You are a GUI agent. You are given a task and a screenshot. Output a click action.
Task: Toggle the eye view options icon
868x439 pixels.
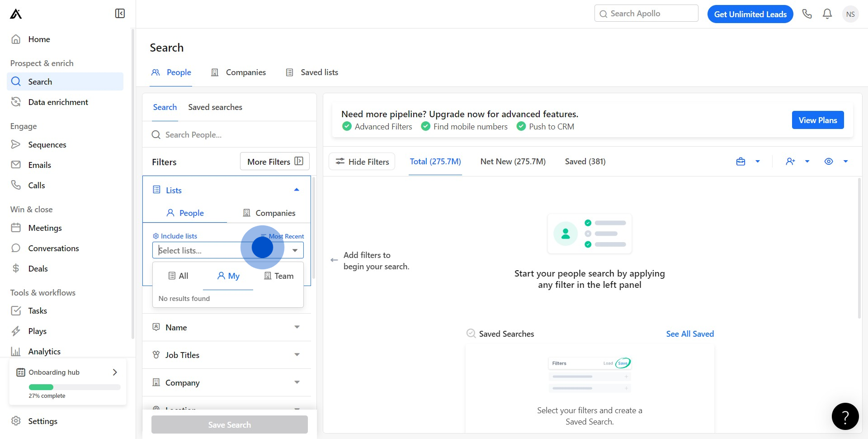coord(829,162)
